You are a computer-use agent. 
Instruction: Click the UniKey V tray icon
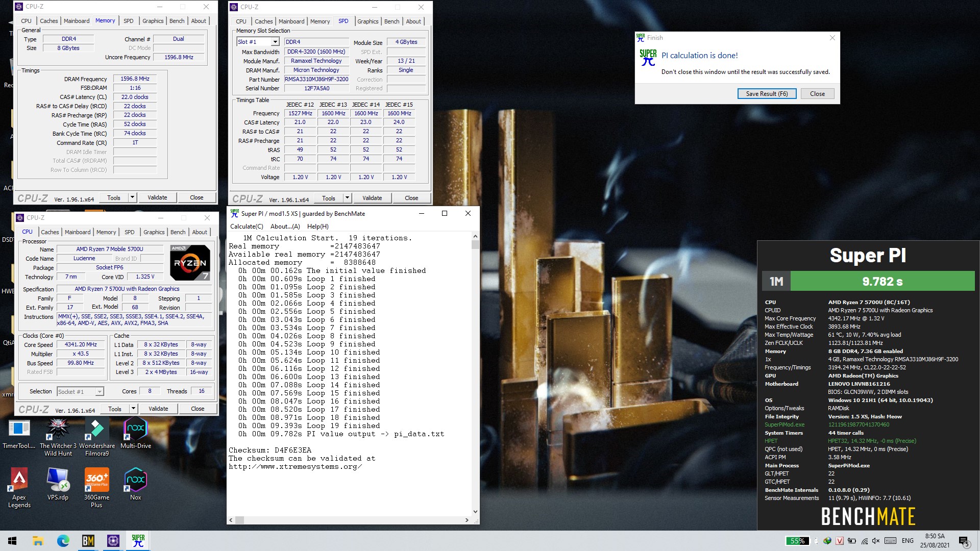840,541
